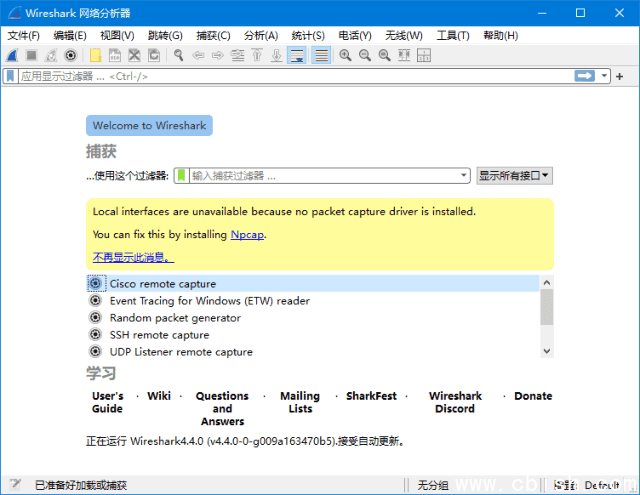
Task: Open the 显示所有接口 dropdown
Action: point(514,175)
